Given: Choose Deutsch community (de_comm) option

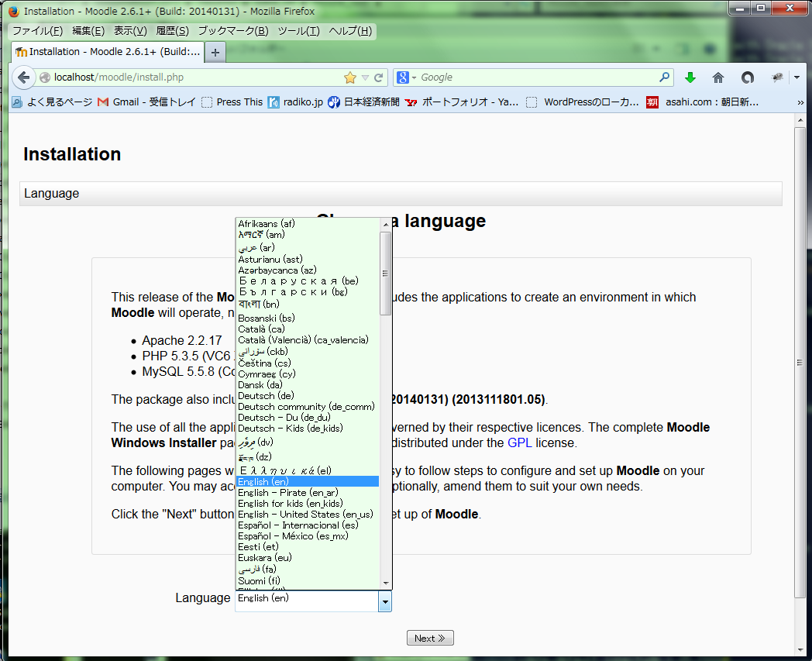Looking at the screenshot, I should [x=308, y=407].
